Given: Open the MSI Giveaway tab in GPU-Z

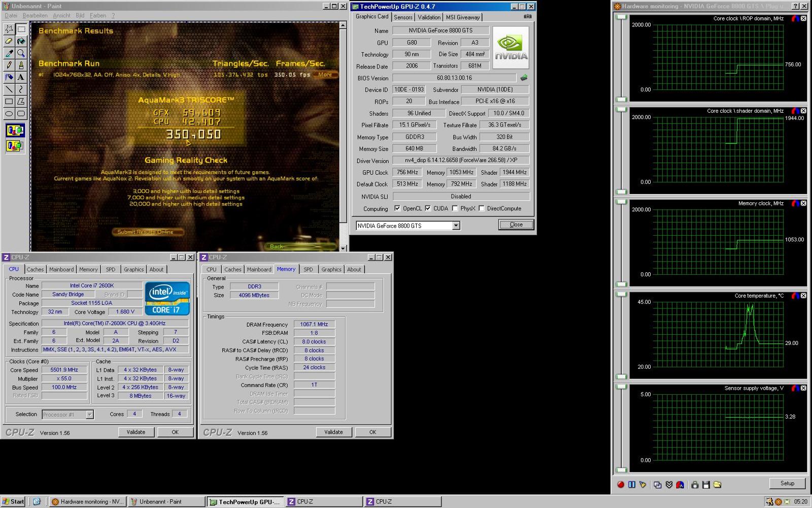Looking at the screenshot, I should [x=463, y=17].
